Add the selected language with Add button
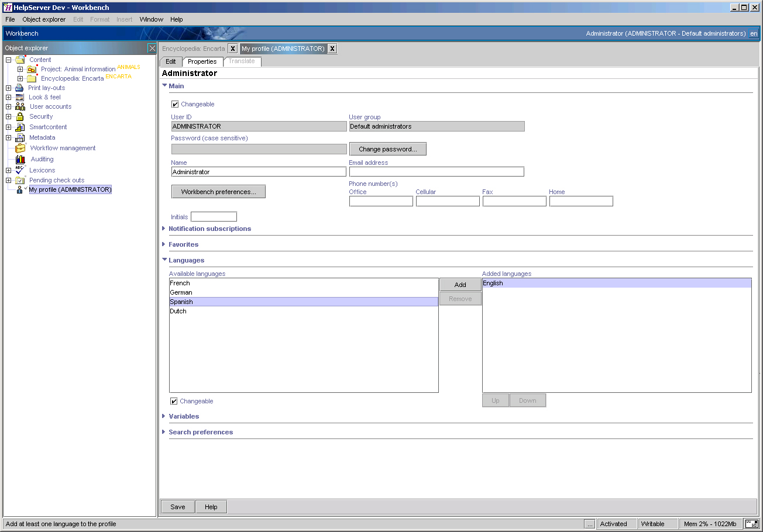The width and height of the screenshot is (763, 532). click(460, 285)
